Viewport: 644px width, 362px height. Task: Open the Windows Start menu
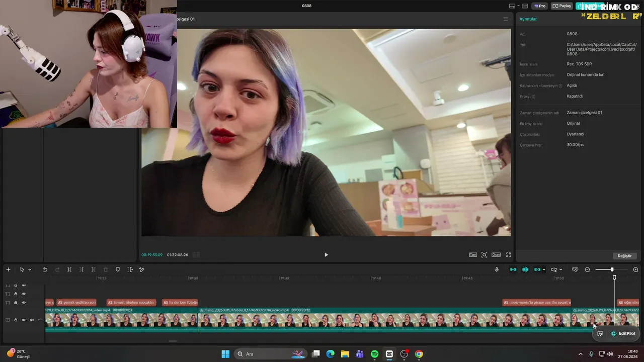(x=225, y=354)
